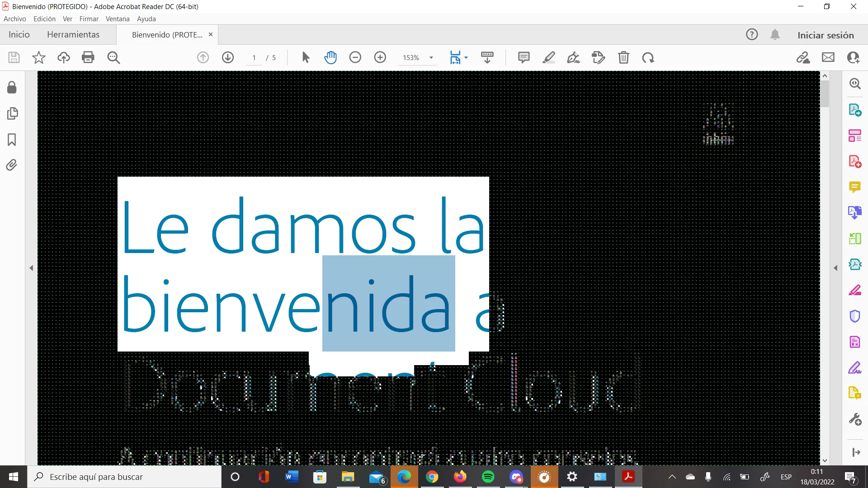Viewport: 868px width, 488px height.
Task: Open the zoom level 153% dropdown
Action: 431,58
